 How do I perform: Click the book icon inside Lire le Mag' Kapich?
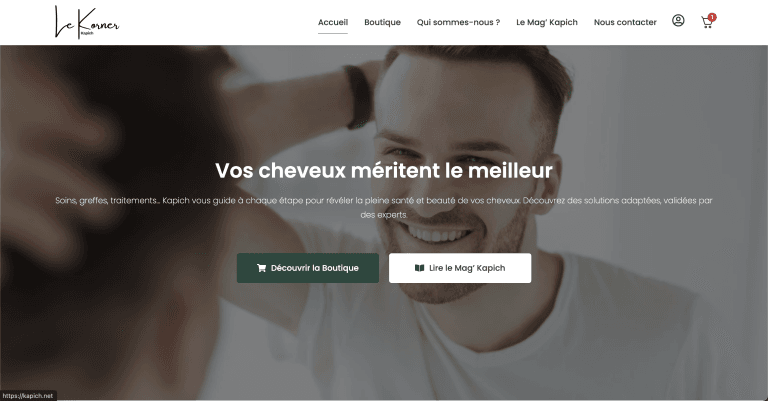point(419,268)
